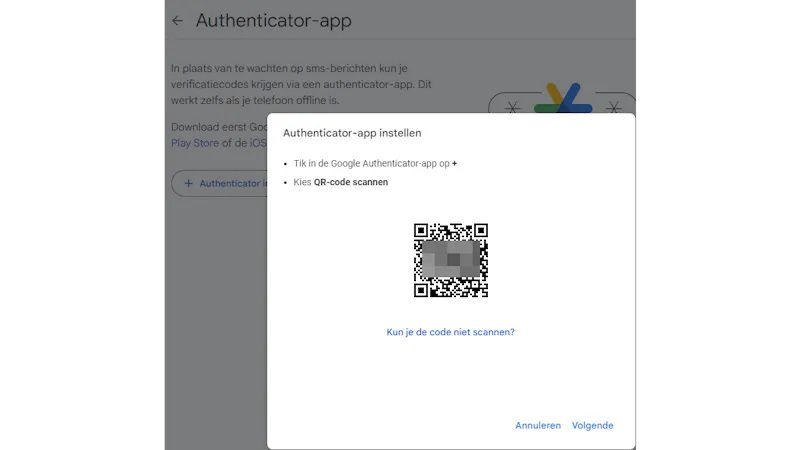
Task: Select the 'Authenticator-app instellen' dialog title
Action: (x=352, y=133)
